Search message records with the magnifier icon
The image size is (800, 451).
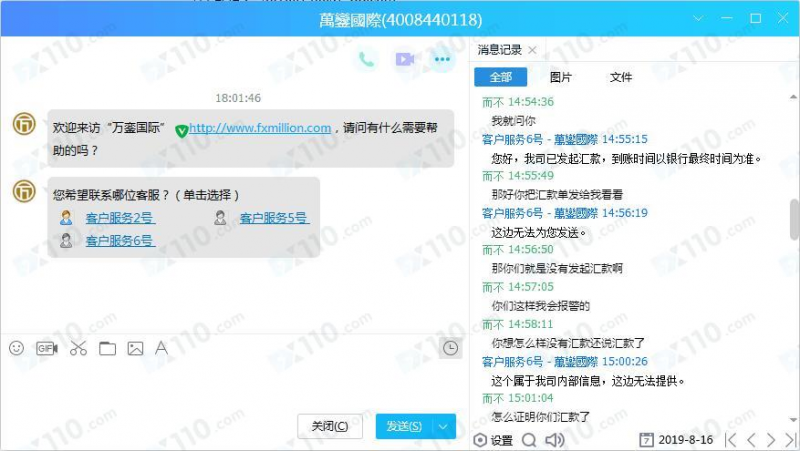coord(529,440)
